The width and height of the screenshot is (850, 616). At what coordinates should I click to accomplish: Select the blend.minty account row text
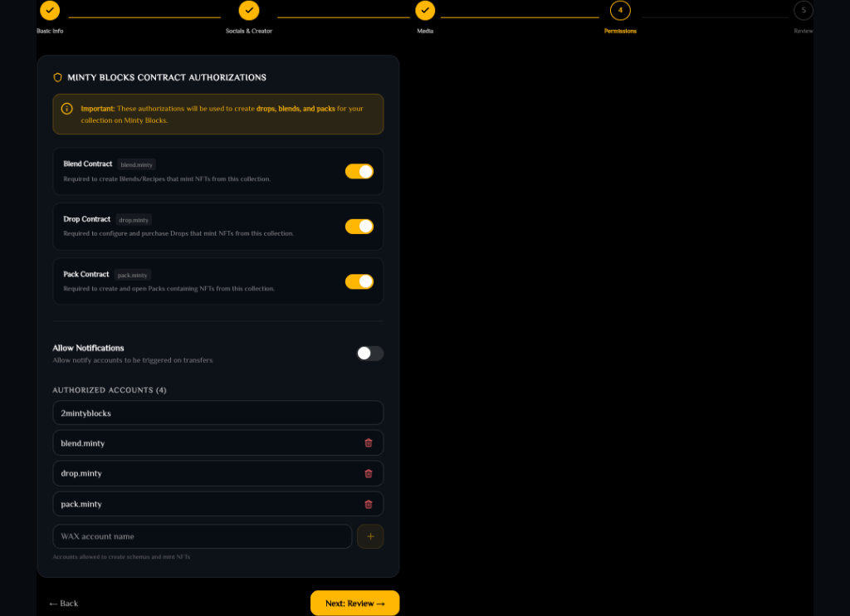[x=83, y=443]
